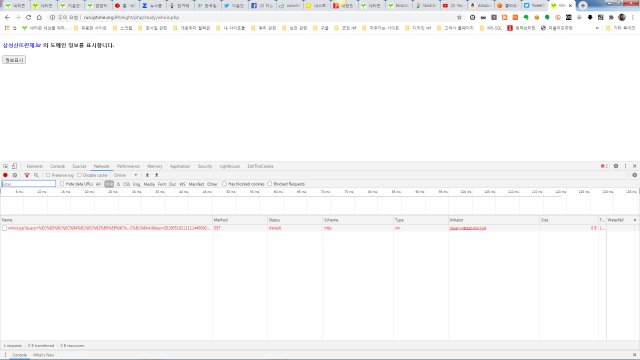640x360 pixels.
Task: Open the Online throttling dropdown
Action: (x=125, y=175)
